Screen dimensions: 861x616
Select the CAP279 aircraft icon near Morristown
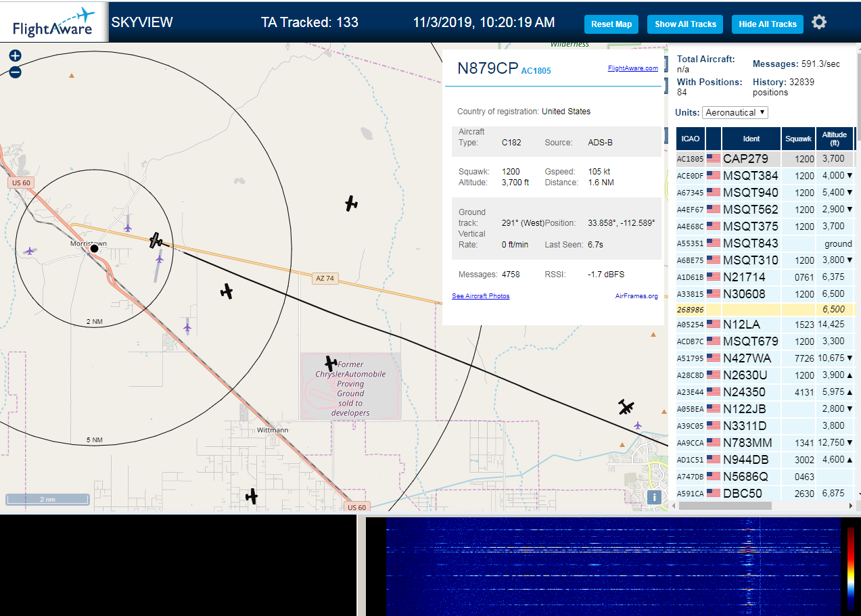click(156, 240)
